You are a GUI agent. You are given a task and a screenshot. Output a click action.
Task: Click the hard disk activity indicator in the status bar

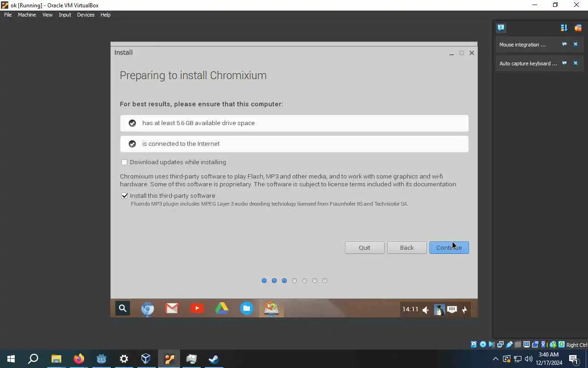click(474, 345)
